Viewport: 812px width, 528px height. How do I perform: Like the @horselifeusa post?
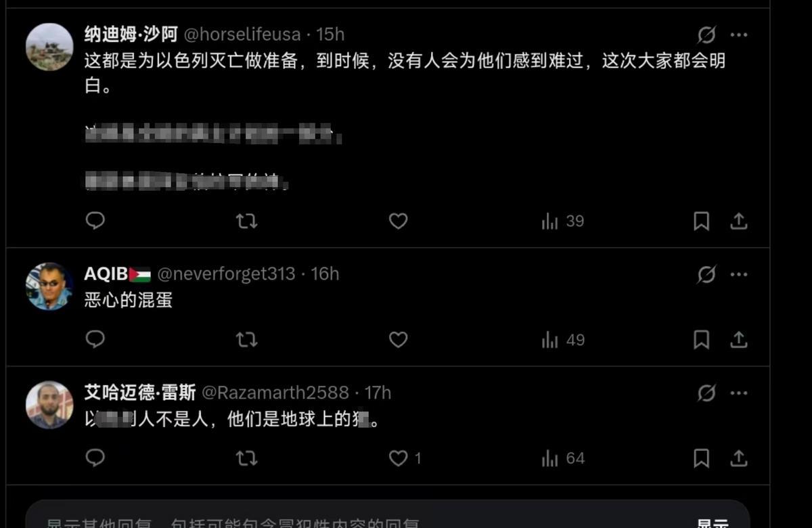(x=399, y=221)
